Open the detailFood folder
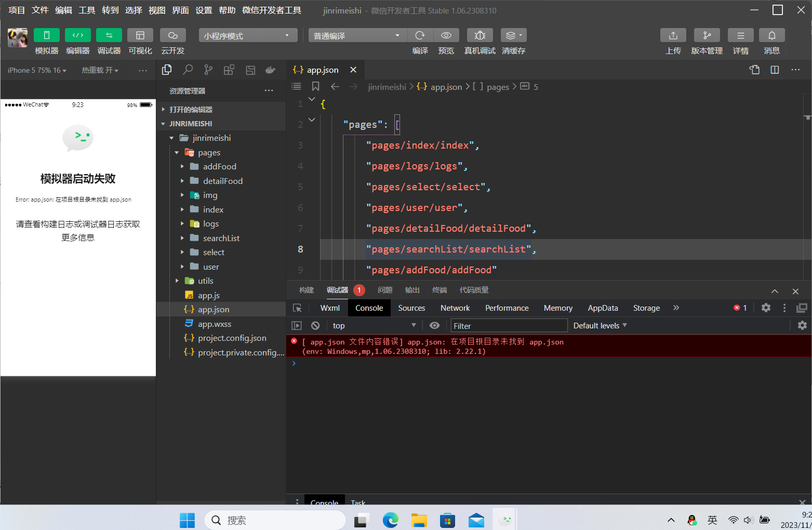 (x=223, y=181)
